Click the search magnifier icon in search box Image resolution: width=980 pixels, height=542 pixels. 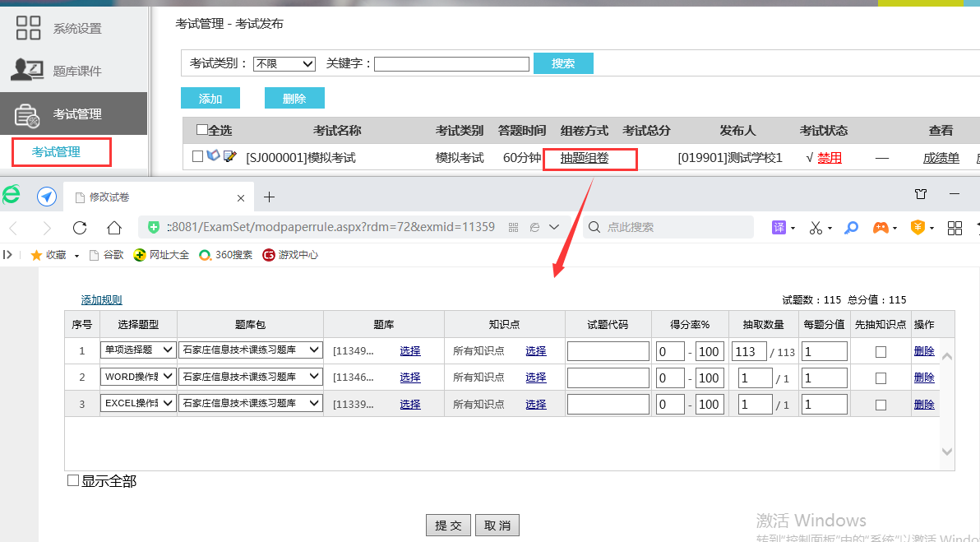594,227
